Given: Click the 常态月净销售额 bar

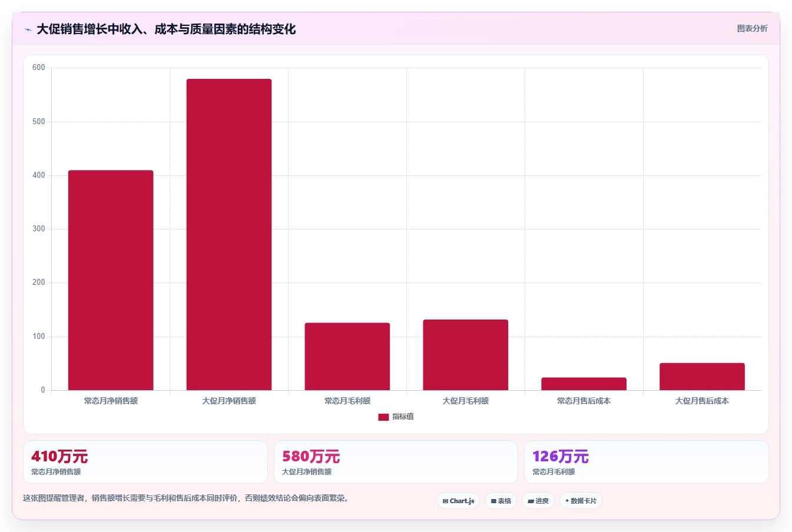Looking at the screenshot, I should (111, 280).
